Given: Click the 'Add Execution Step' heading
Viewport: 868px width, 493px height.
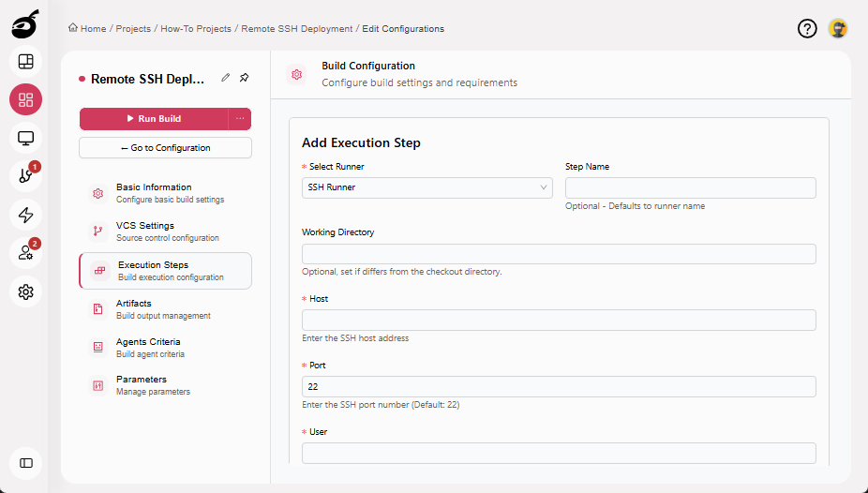Looking at the screenshot, I should pos(361,142).
